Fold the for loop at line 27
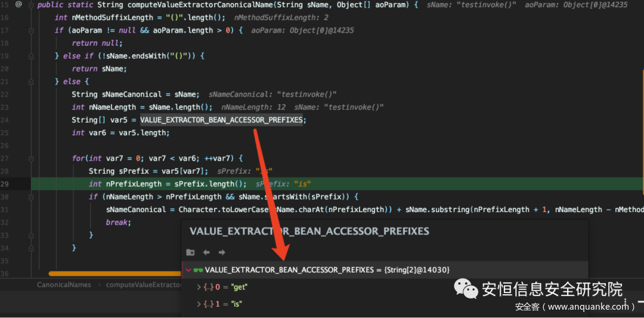This screenshot has width=644, height=318. click(x=30, y=158)
